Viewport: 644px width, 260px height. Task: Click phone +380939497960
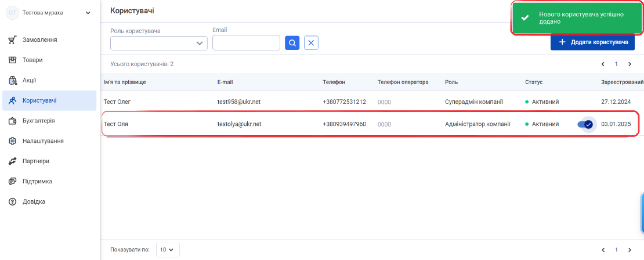click(x=344, y=124)
